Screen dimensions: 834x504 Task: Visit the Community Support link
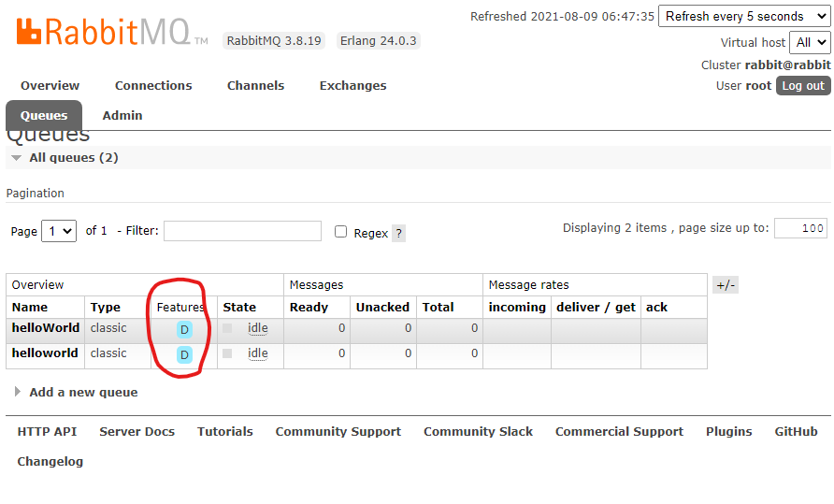click(x=338, y=432)
